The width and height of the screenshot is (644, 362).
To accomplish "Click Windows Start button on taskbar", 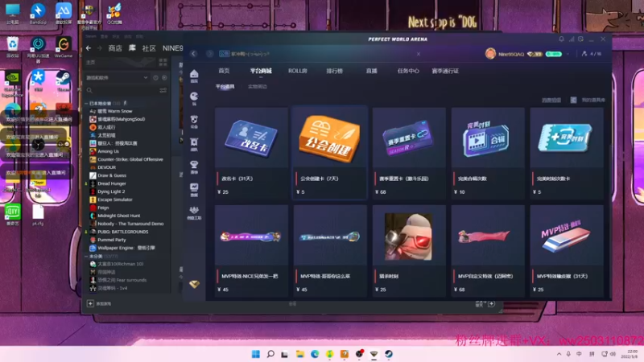I will tap(255, 354).
